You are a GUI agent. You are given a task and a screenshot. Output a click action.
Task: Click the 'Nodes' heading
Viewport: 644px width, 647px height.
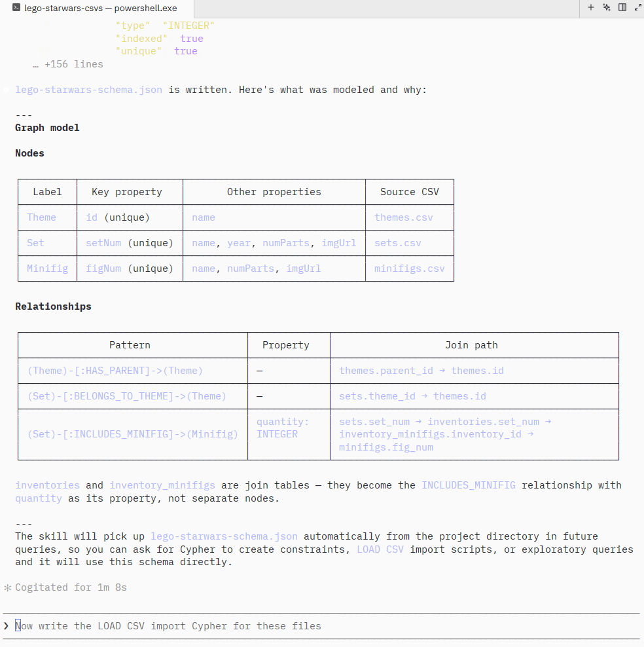click(x=29, y=153)
